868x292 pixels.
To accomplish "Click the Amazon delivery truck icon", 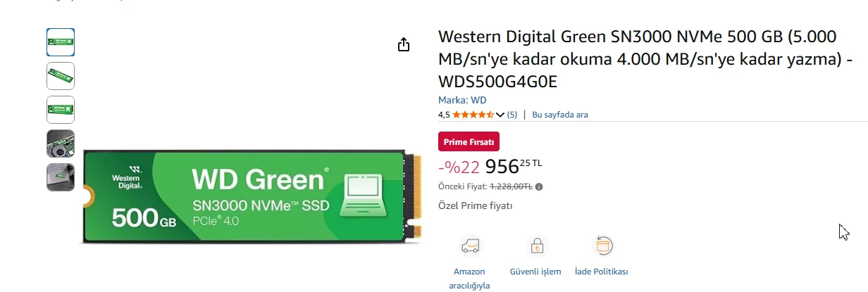I will pos(469,246).
